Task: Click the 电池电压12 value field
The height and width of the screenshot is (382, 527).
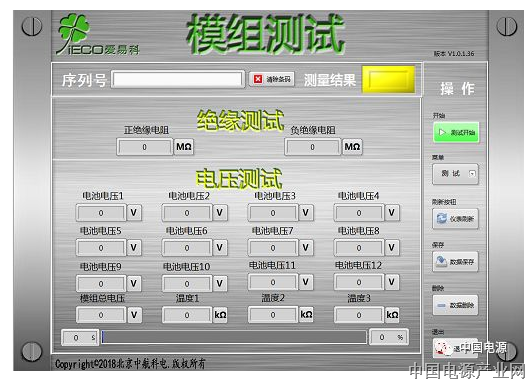Action: pyautogui.click(x=359, y=282)
